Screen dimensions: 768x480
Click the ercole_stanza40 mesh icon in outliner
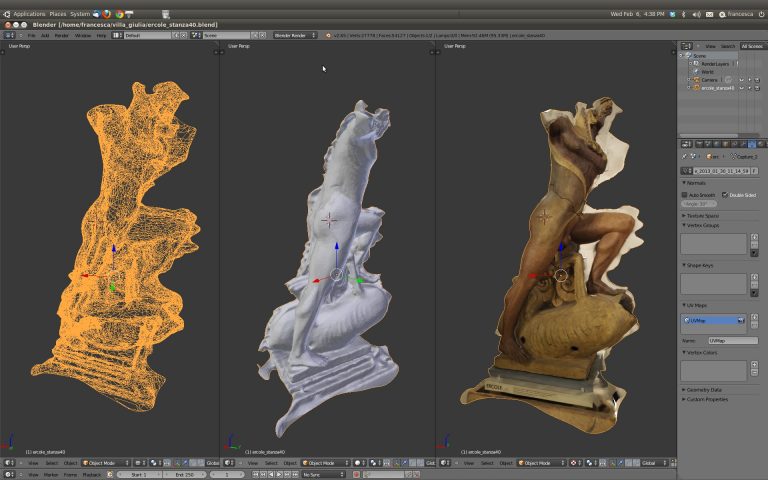[x=695, y=88]
